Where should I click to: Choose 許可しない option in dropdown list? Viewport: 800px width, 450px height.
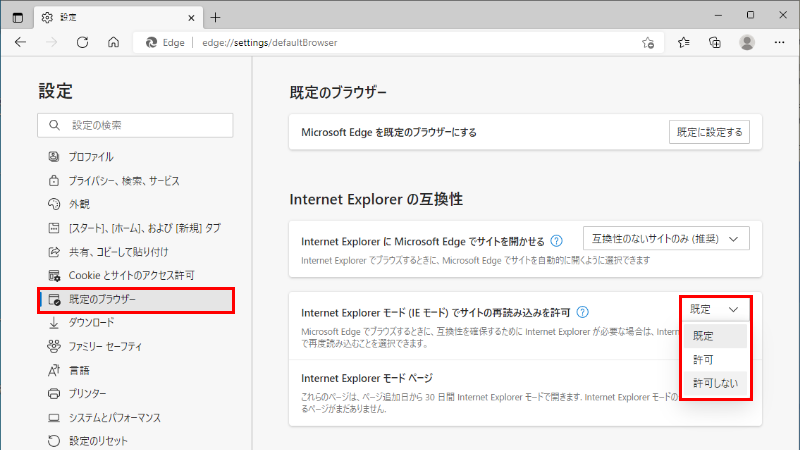pyautogui.click(x=715, y=383)
